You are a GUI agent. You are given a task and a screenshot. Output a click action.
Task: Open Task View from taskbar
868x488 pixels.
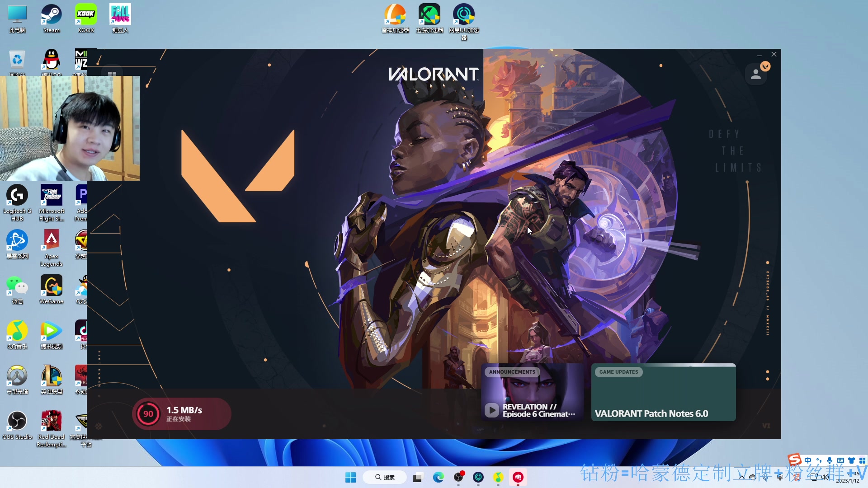pyautogui.click(x=418, y=477)
